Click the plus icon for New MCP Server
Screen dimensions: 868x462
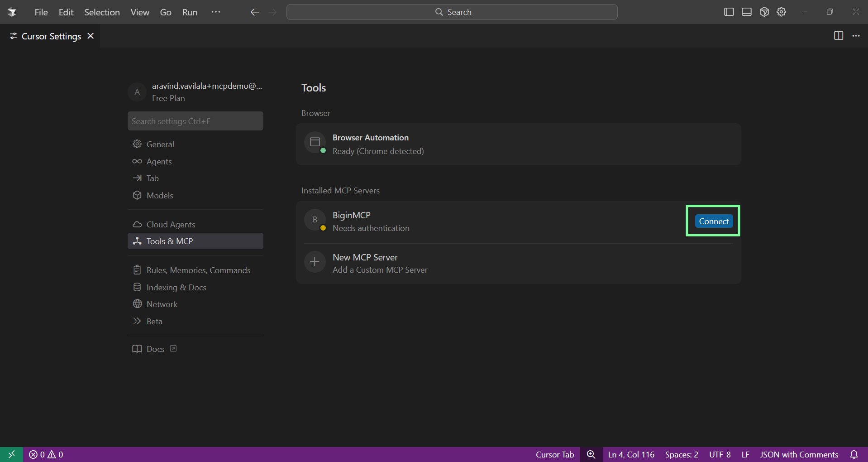point(315,262)
